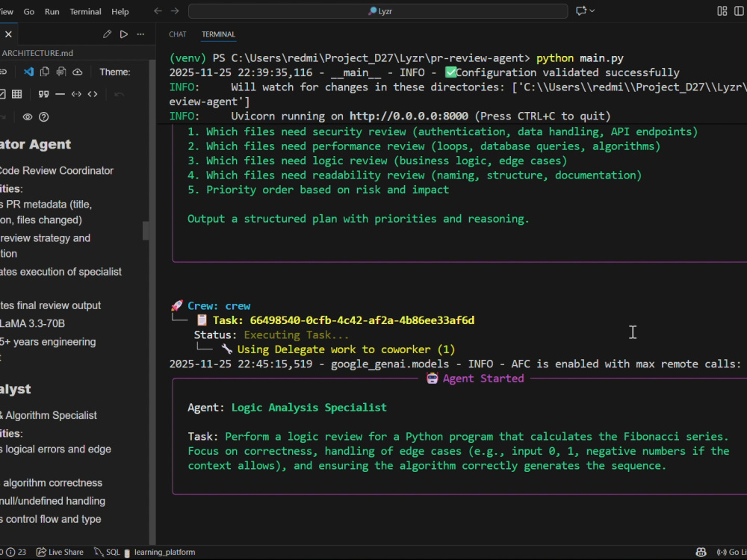Navigate forward with the right arrow

tap(175, 11)
